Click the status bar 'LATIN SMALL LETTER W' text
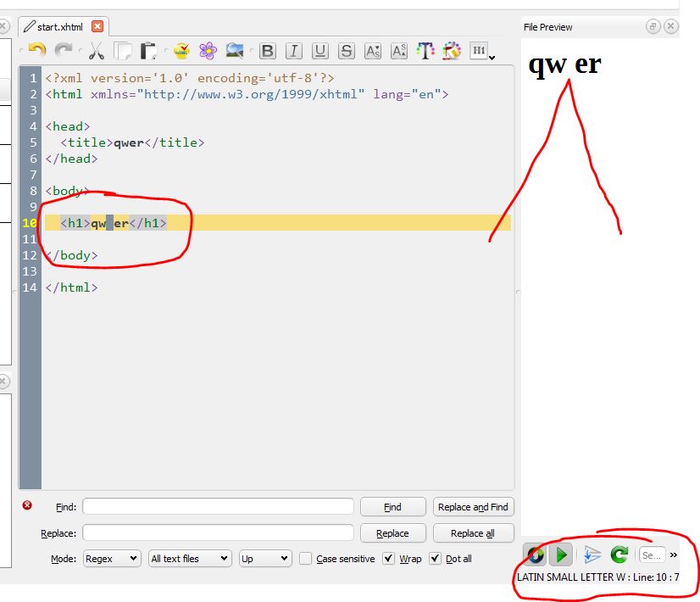700x602 pixels. (x=570, y=577)
